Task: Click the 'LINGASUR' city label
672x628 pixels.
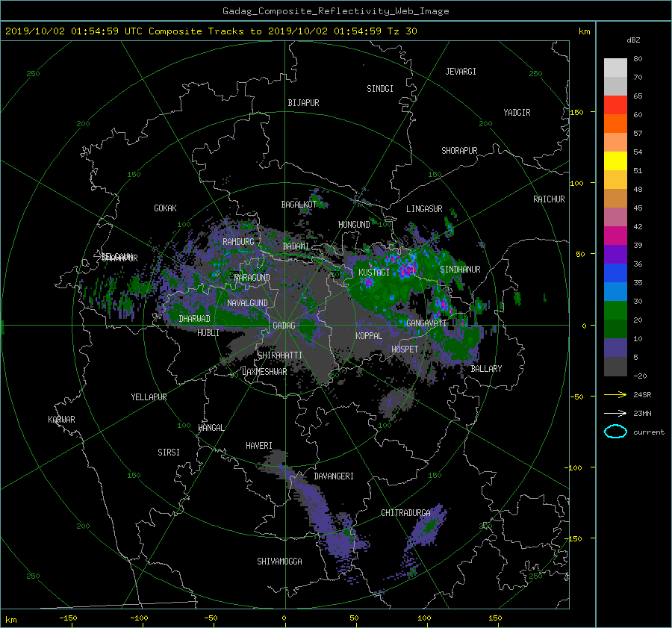Action: click(x=424, y=209)
